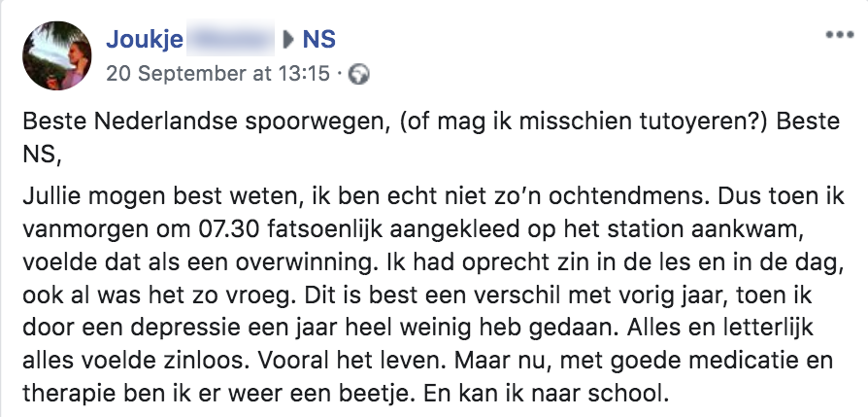Screen dimensions: 868x417
Task: Click the arrow icon before NS
Action: click(x=287, y=40)
